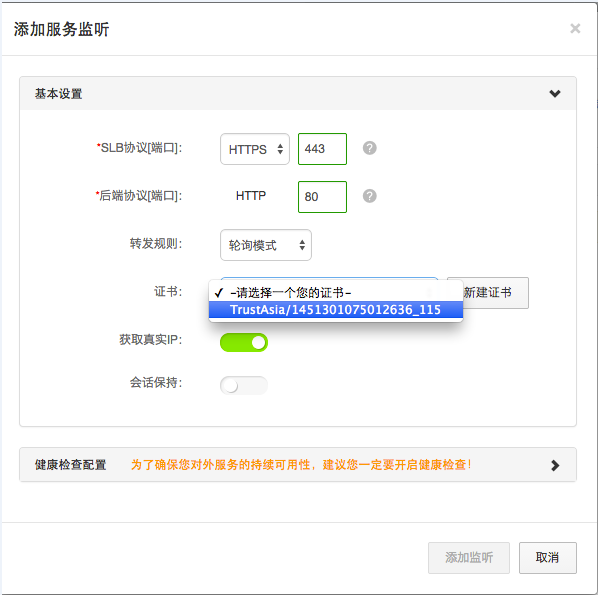Click the 新建证书 button
This screenshot has height=595, width=598.
tap(488, 293)
